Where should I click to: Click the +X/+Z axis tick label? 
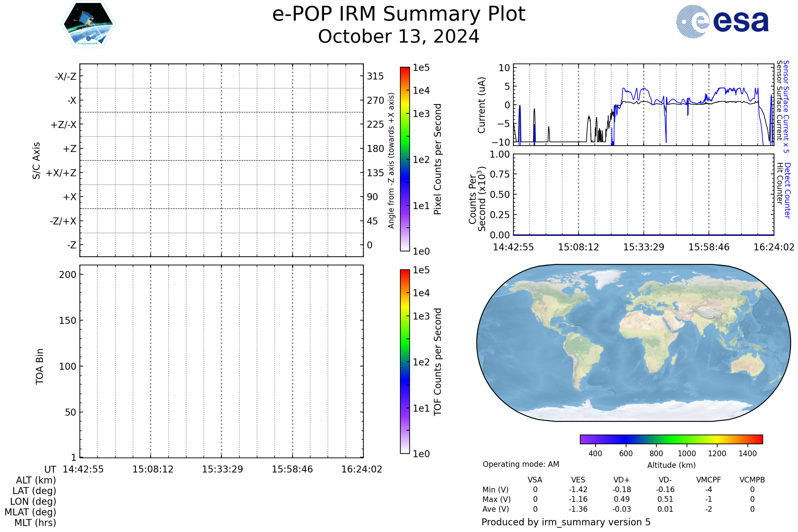click(x=61, y=173)
